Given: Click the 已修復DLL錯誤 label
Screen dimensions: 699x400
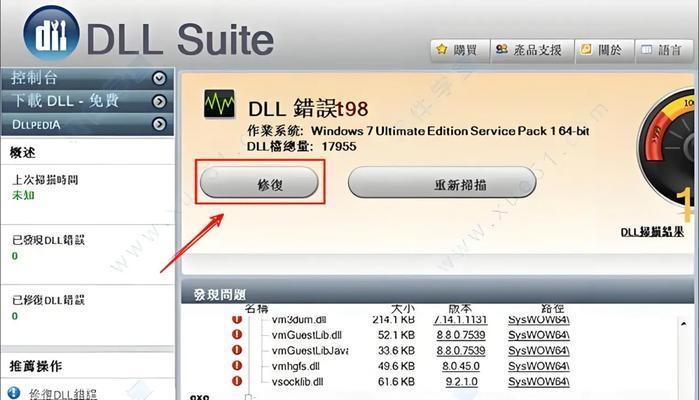Looking at the screenshot, I should coord(48,300).
